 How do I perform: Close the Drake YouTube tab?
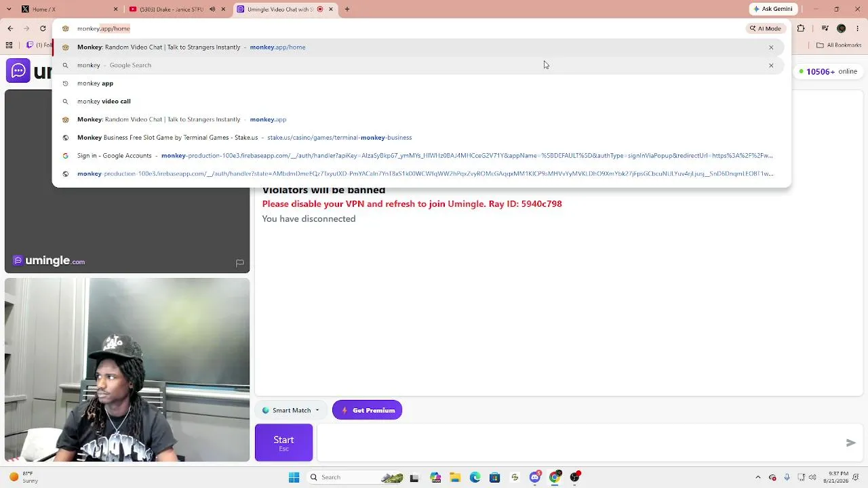coord(223,9)
